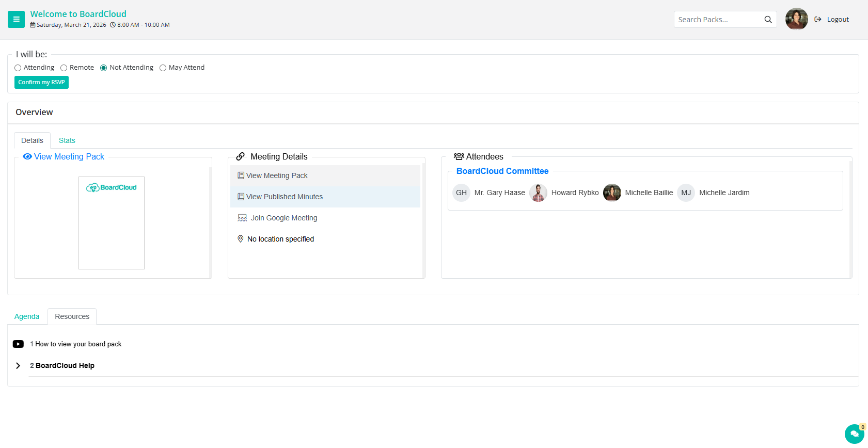Click the YouTube video icon
868x448 pixels.
pos(18,344)
